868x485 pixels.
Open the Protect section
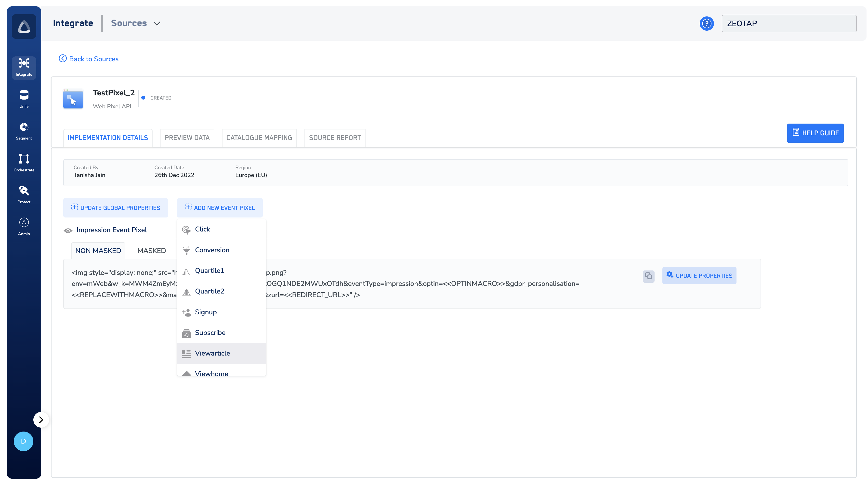pos(24,194)
